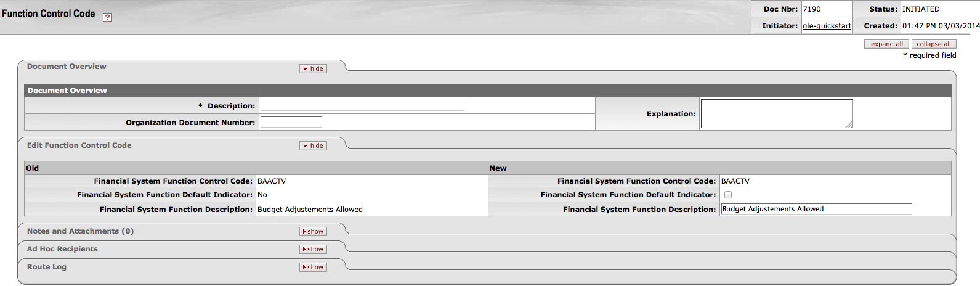Focus the Description text field
The width and height of the screenshot is (980, 286).
(362, 106)
